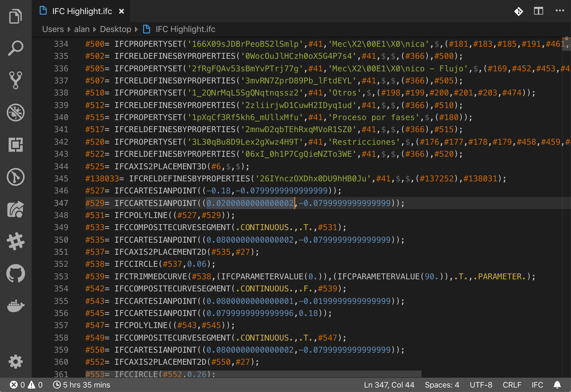Open the Explorer files view
Screen dimensions: 571x392
point(15,17)
